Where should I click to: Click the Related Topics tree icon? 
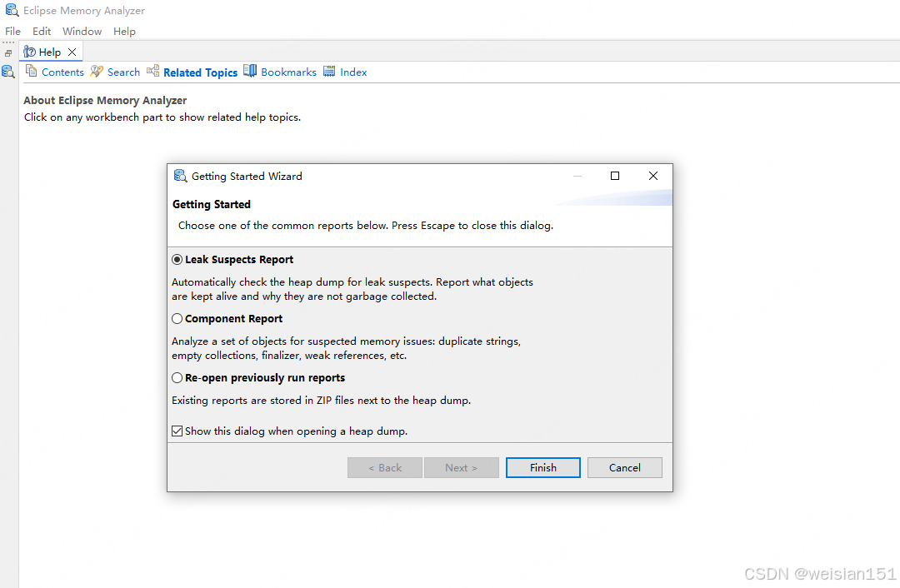[152, 72]
